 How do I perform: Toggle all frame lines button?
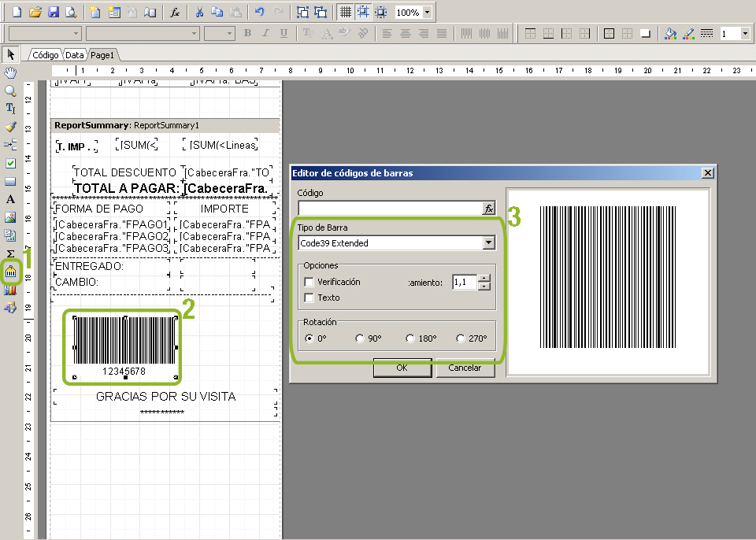(609, 33)
